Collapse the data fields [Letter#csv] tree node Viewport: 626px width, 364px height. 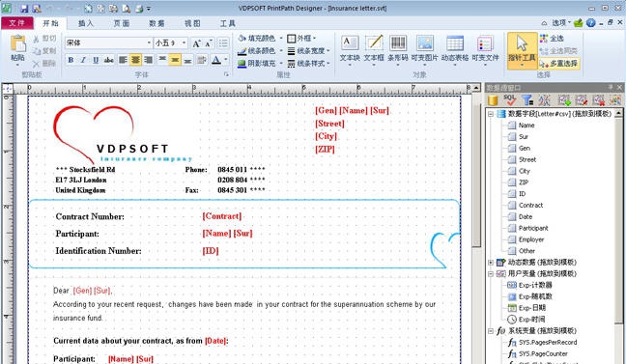pos(491,114)
